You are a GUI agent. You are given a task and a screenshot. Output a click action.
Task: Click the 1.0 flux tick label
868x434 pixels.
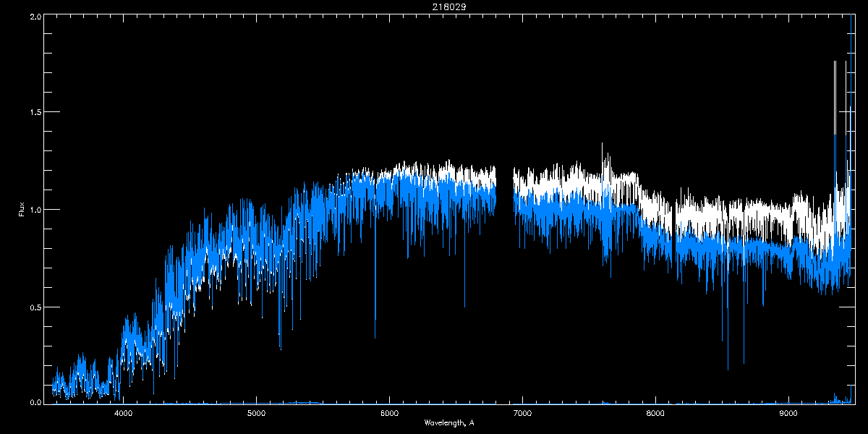(x=36, y=209)
